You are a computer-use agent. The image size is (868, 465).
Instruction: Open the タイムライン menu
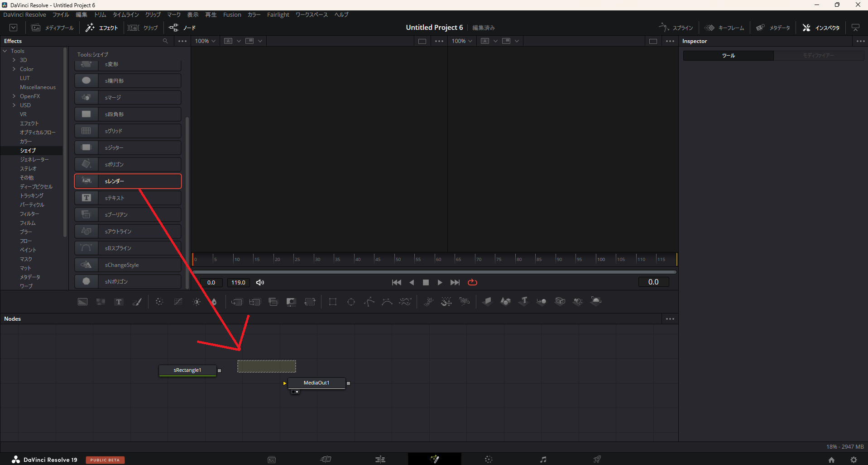click(126, 15)
